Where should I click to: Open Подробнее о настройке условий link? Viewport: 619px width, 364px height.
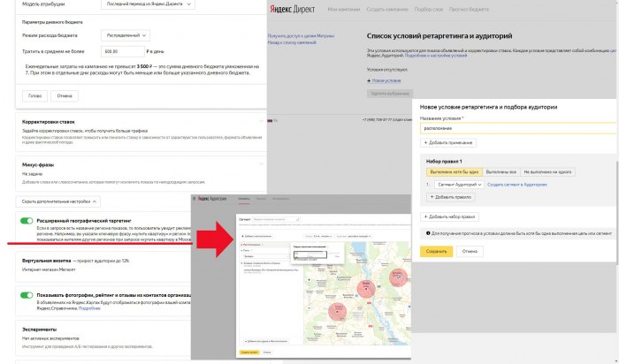(x=436, y=56)
